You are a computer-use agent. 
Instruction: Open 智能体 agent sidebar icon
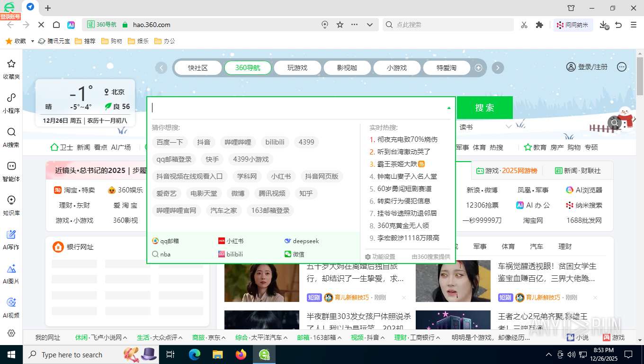click(x=11, y=171)
